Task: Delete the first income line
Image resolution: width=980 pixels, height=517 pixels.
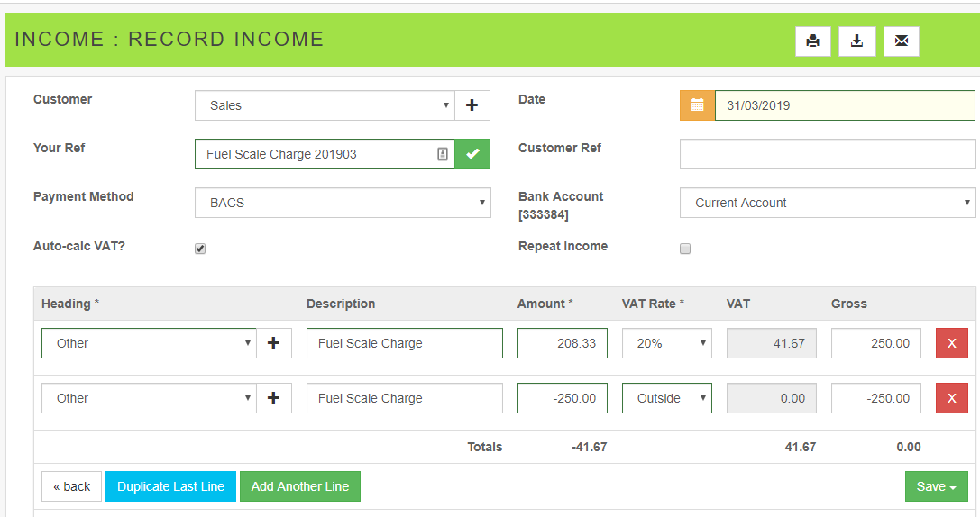Action: 951,343
